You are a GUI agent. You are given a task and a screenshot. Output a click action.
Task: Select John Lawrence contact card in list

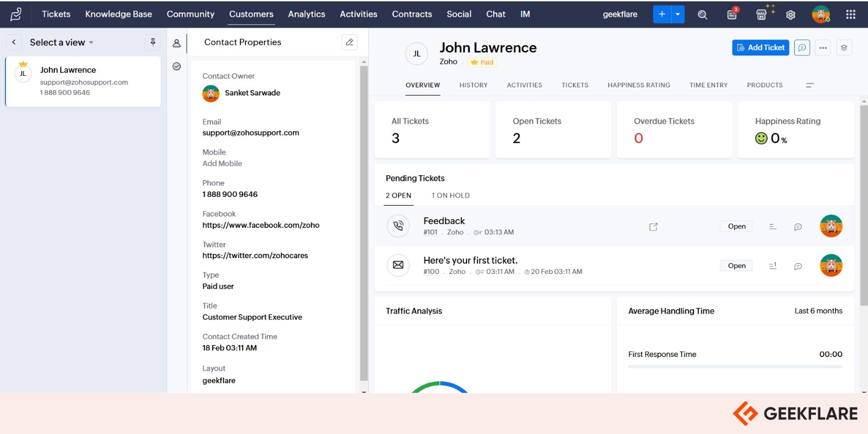coord(83,81)
